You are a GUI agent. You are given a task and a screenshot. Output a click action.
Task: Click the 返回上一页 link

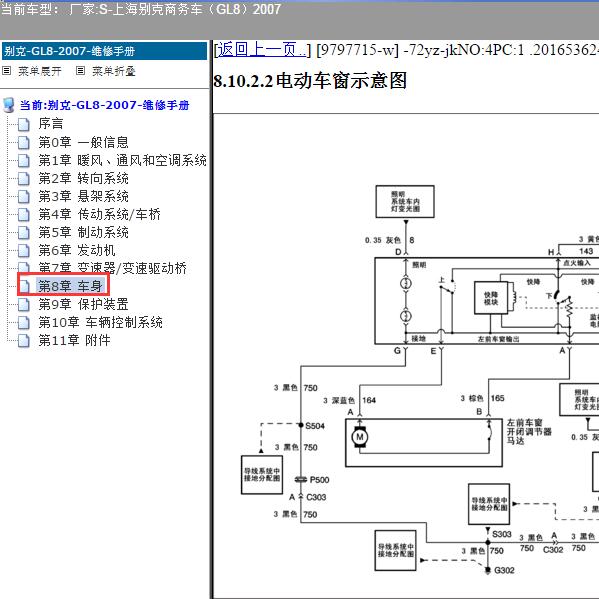(x=261, y=50)
